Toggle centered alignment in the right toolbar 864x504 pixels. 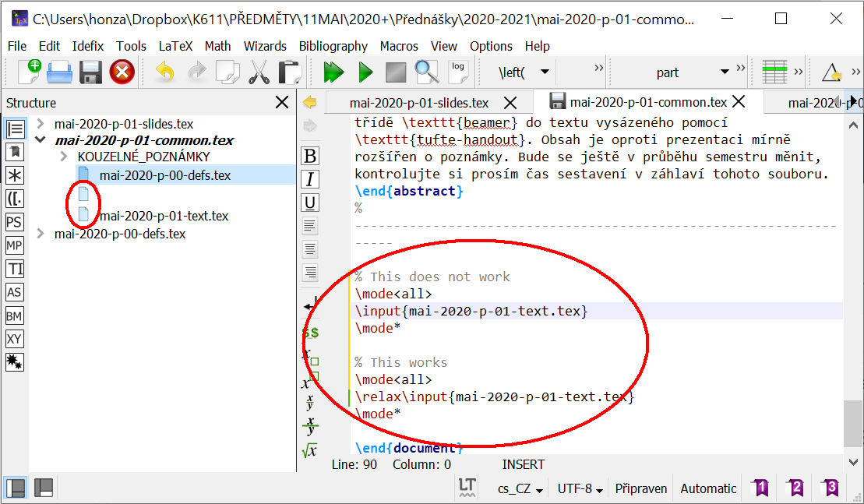[309, 249]
